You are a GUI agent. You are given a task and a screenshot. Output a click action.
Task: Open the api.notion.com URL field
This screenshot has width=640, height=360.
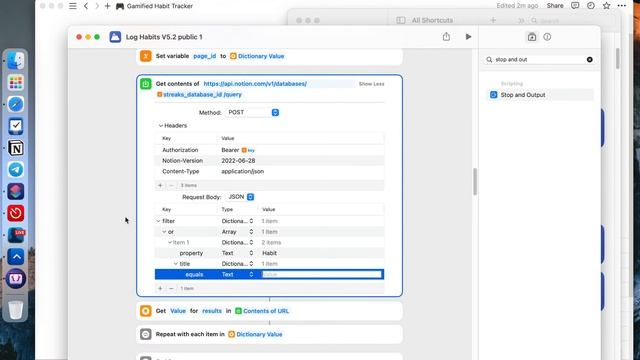coord(255,84)
